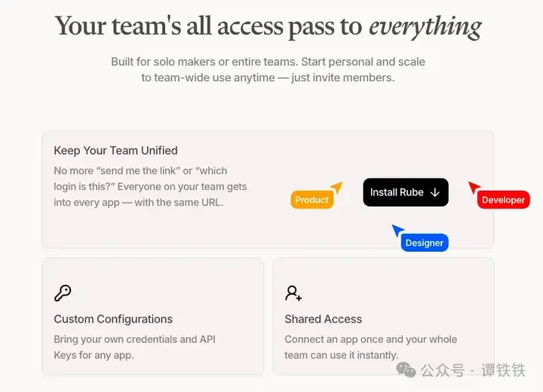Click the orange cursor arrow icon

[336, 187]
